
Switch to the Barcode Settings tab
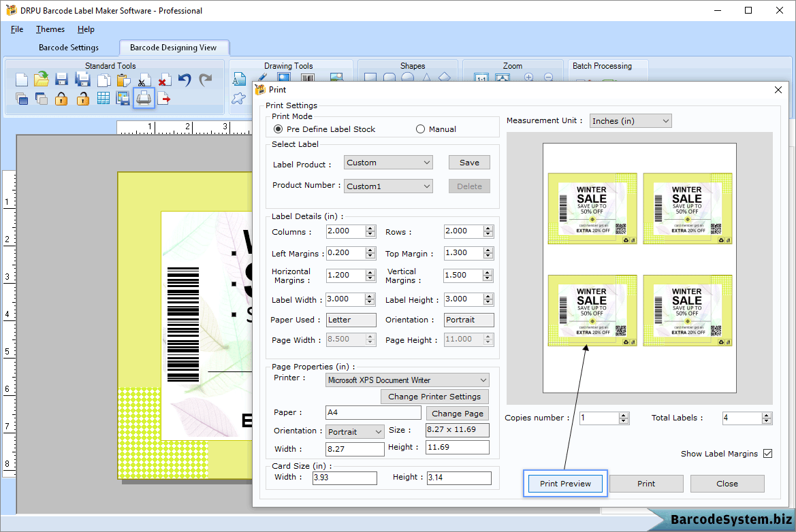click(69, 48)
